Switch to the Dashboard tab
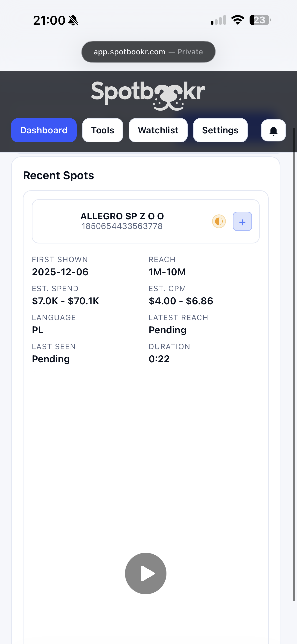This screenshot has width=297, height=644. tap(44, 130)
